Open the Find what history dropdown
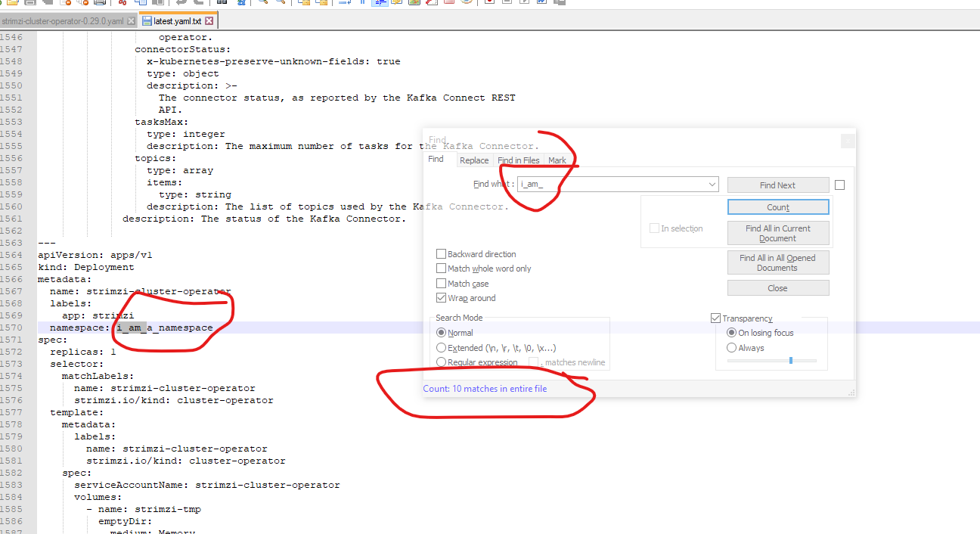Image resolution: width=980 pixels, height=534 pixels. [711, 184]
